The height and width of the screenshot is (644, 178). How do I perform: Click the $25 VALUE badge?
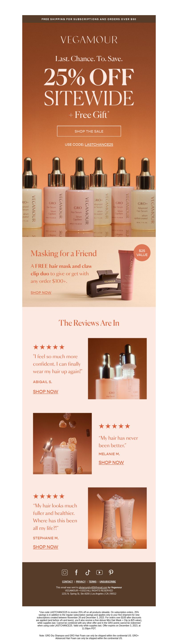coord(142,253)
